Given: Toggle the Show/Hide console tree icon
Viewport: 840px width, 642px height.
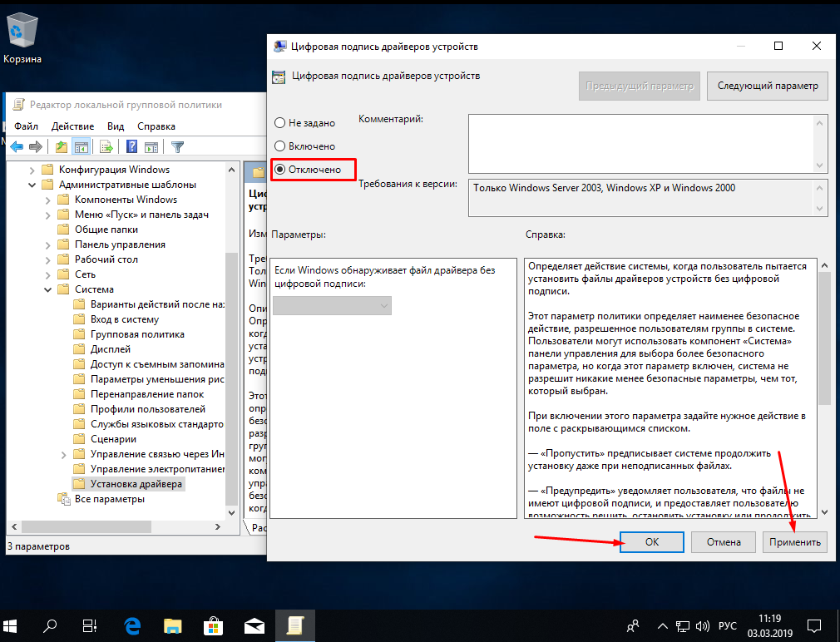Looking at the screenshot, I should 81,146.
